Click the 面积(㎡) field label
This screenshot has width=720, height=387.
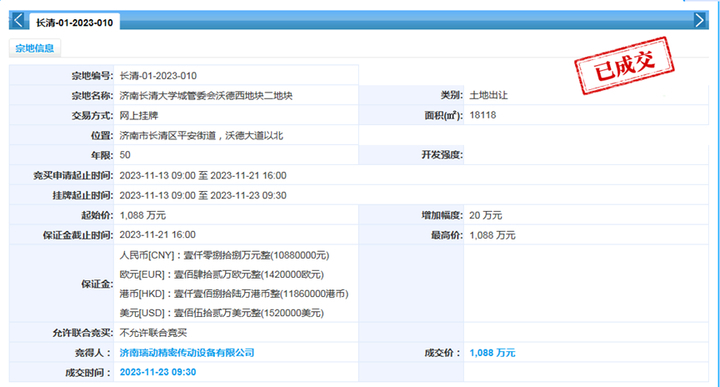click(443, 115)
